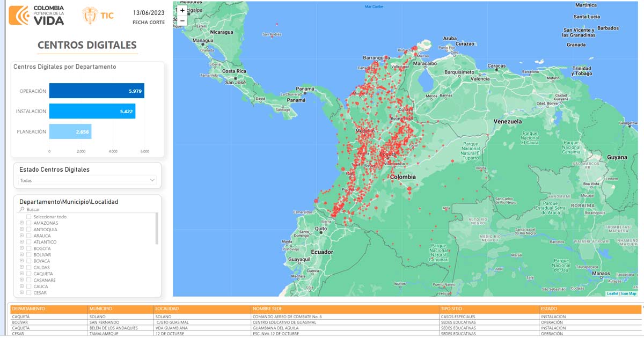This screenshot has height=338, width=644.
Task: Open the Estado Centros Digitales dropdown
Action: (87, 180)
